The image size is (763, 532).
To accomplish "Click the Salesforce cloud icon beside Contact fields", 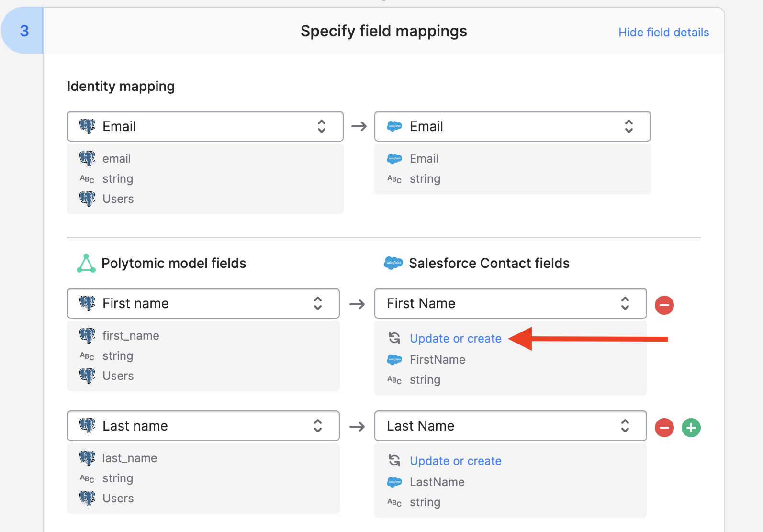I will pyautogui.click(x=393, y=263).
